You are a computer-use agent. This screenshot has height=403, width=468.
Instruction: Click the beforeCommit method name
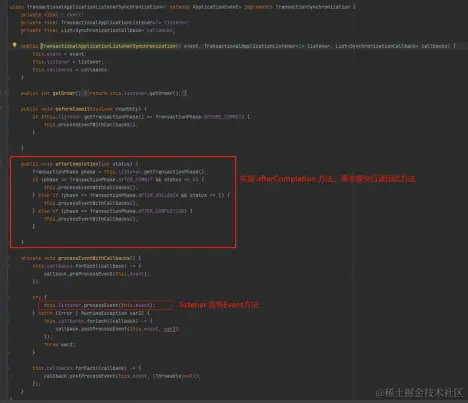tap(73, 109)
